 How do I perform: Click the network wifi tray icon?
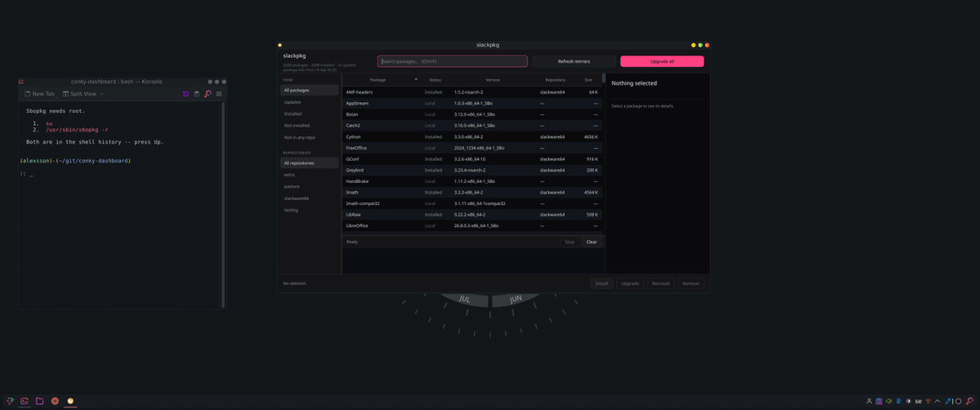(x=929, y=401)
